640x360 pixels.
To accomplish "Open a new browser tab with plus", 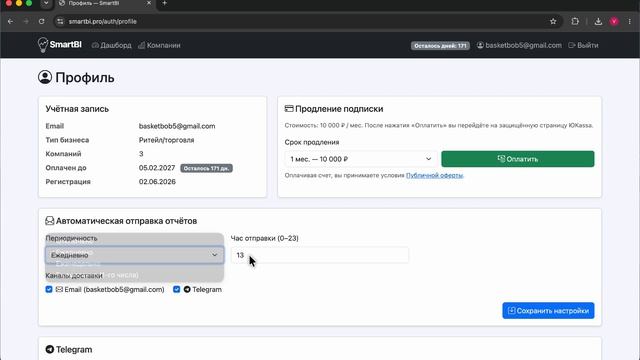I will click(164, 3).
